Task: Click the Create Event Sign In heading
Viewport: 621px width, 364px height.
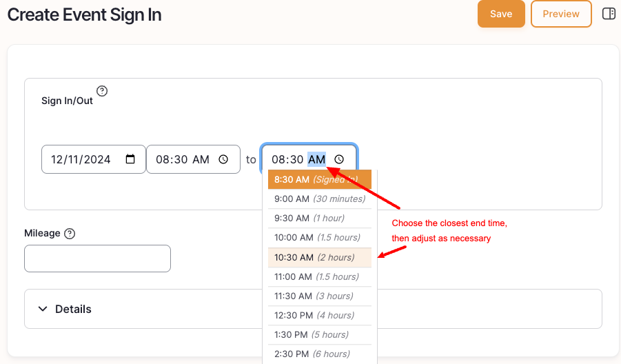Action: click(x=84, y=15)
